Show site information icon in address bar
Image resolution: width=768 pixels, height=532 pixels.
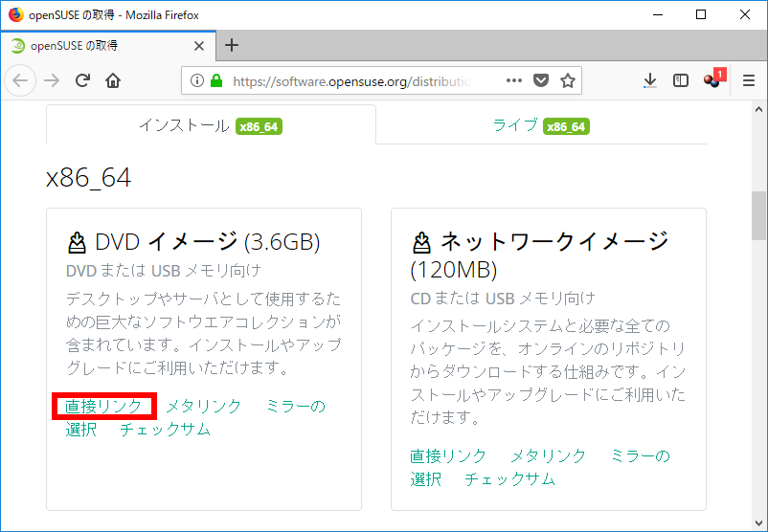click(x=197, y=80)
